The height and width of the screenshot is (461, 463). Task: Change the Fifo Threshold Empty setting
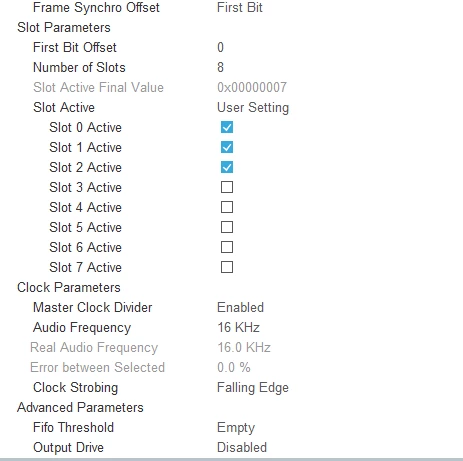(x=236, y=428)
